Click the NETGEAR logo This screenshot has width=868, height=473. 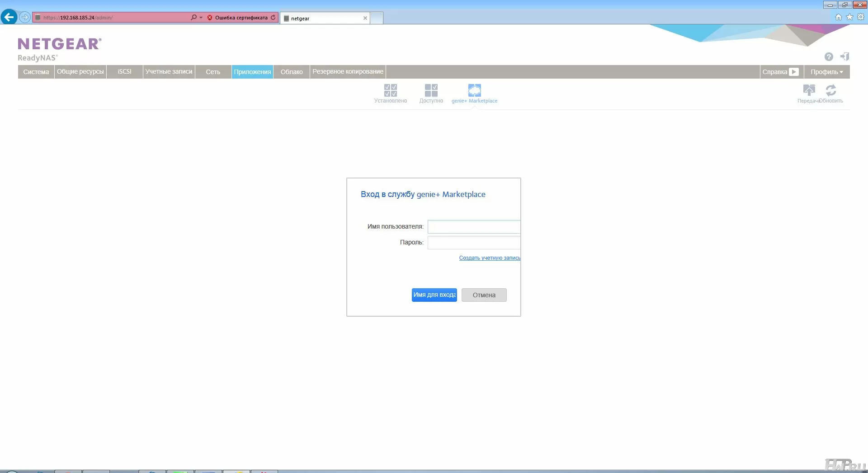(x=60, y=44)
